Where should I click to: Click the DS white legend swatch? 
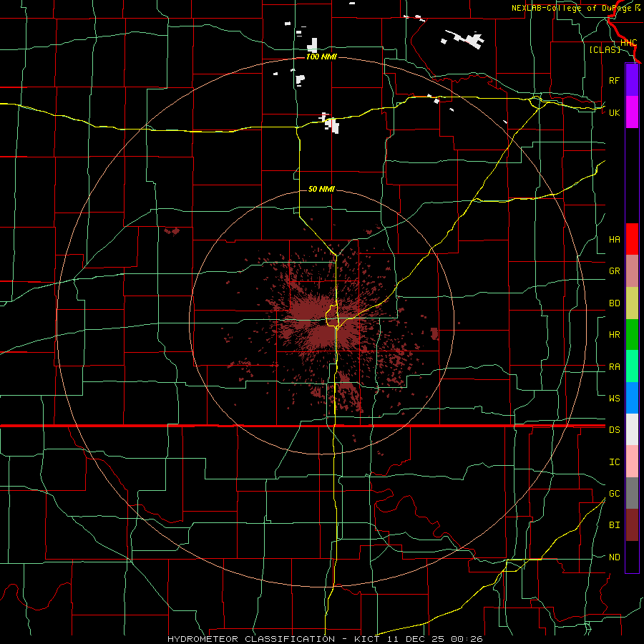pyautogui.click(x=632, y=429)
